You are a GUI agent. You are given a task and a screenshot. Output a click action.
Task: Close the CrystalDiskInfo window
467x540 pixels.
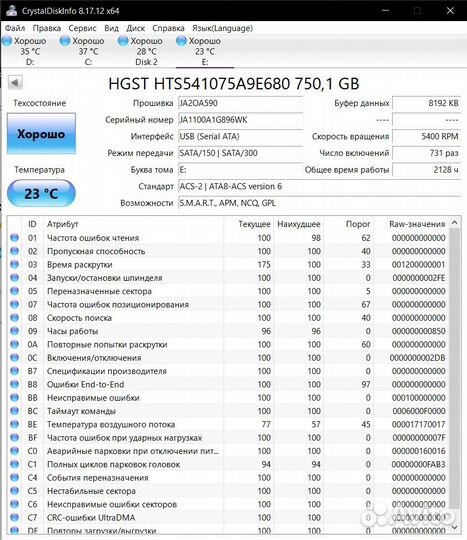pyautogui.click(x=450, y=11)
